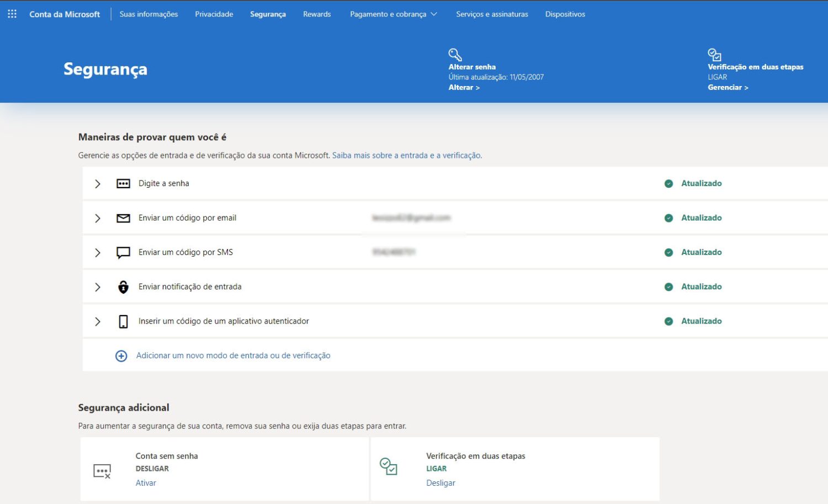Click the Conta da Microsoft home link
828x504 pixels.
pos(65,14)
